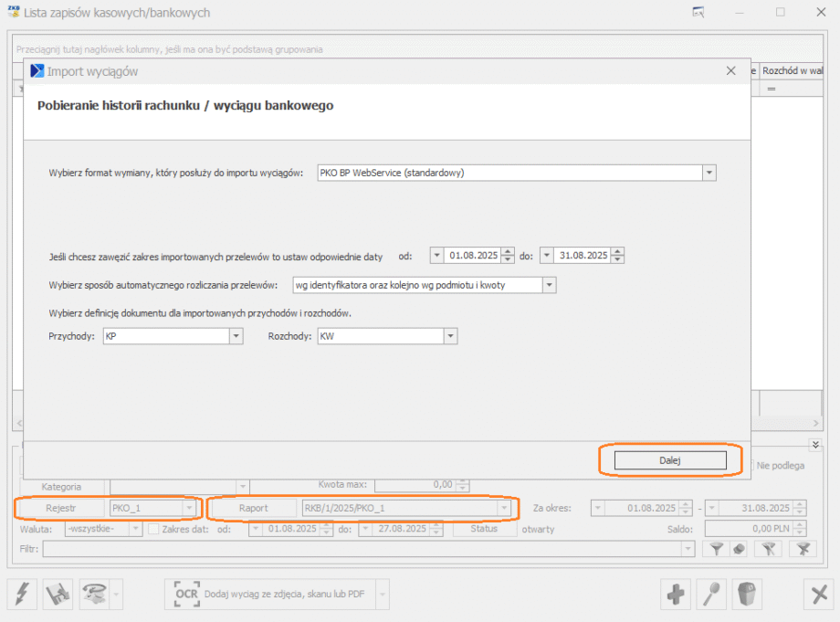This screenshot has height=622, width=840.
Task: Click the horizontal scrollbar right arrow
Action: (816, 423)
